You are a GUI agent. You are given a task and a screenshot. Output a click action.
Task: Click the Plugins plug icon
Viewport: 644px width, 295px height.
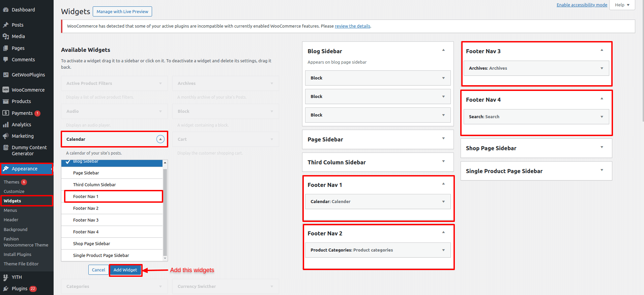pyautogui.click(x=6, y=289)
